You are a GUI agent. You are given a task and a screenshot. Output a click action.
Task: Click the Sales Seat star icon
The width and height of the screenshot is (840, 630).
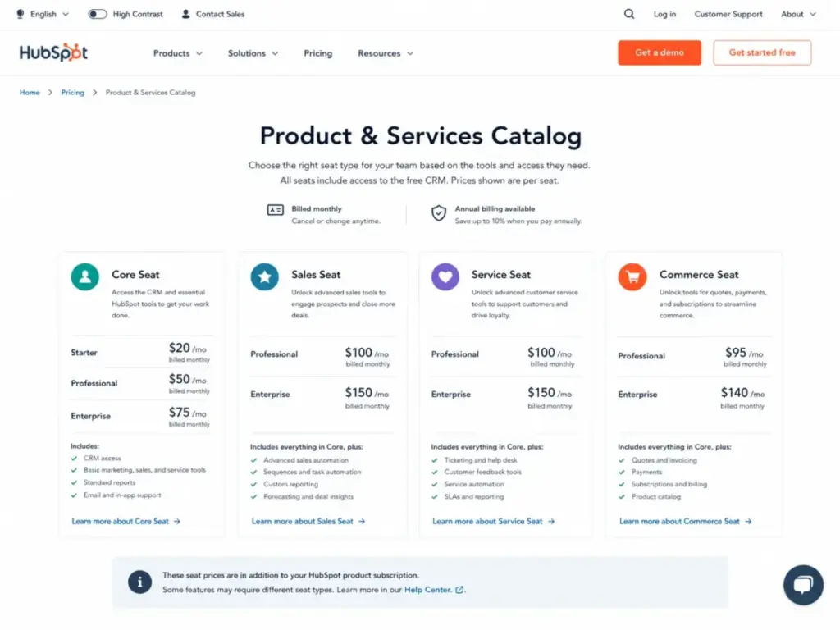(265, 277)
